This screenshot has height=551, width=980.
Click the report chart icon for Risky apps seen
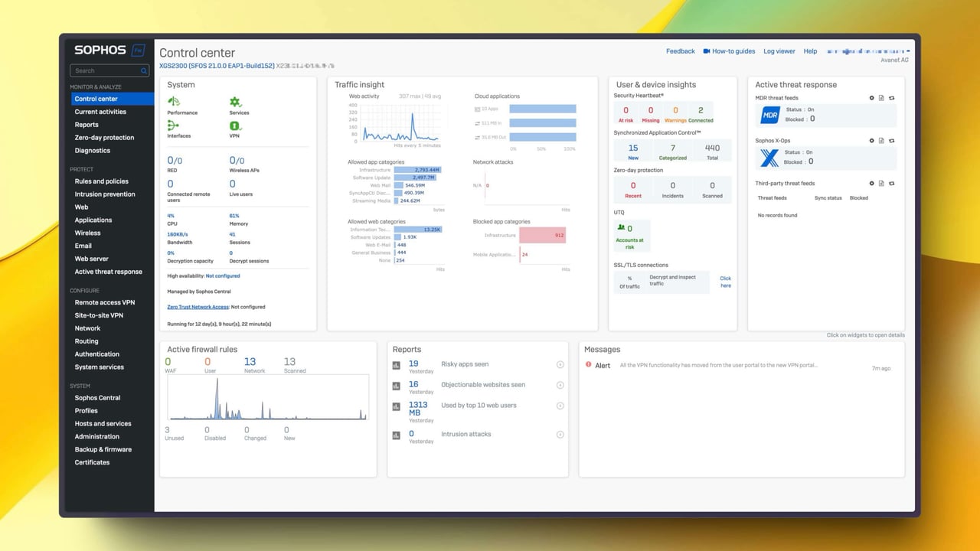point(397,366)
